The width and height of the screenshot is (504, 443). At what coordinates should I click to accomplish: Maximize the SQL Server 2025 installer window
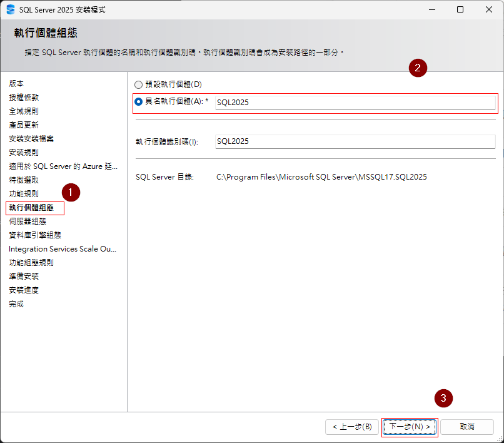[x=460, y=9]
